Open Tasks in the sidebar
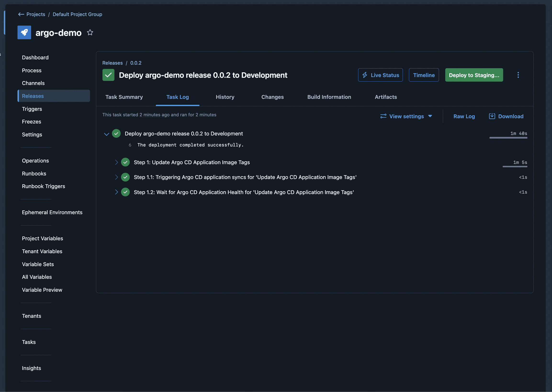552x392 pixels. tap(29, 342)
